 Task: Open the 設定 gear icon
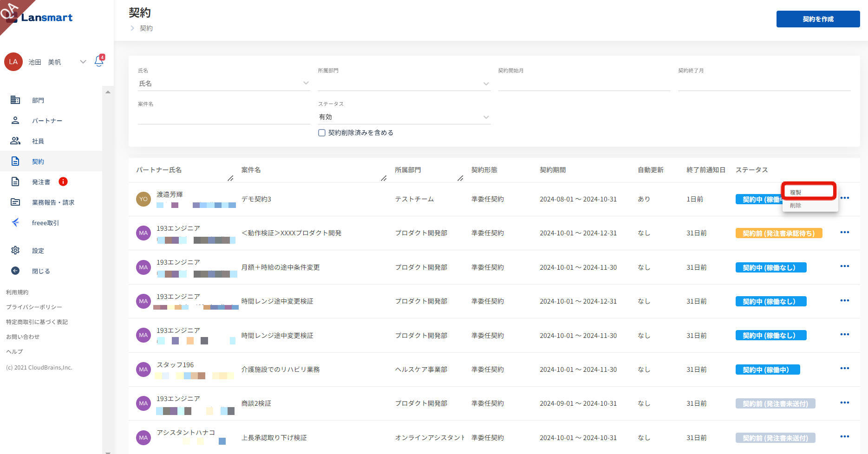15,250
